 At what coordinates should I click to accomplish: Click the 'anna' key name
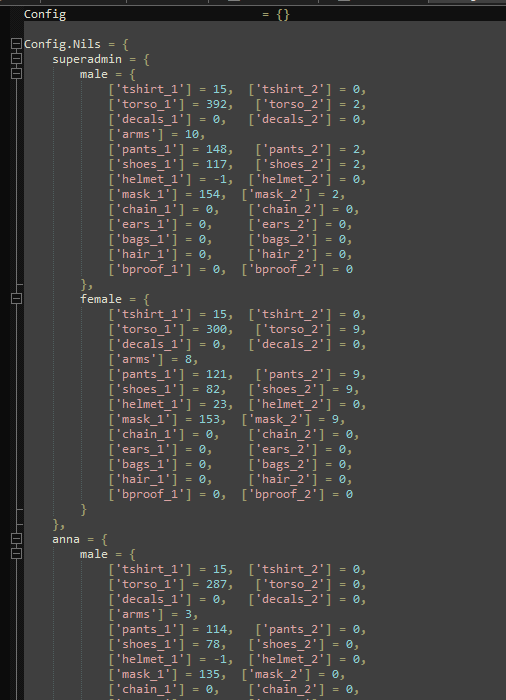pos(66,539)
